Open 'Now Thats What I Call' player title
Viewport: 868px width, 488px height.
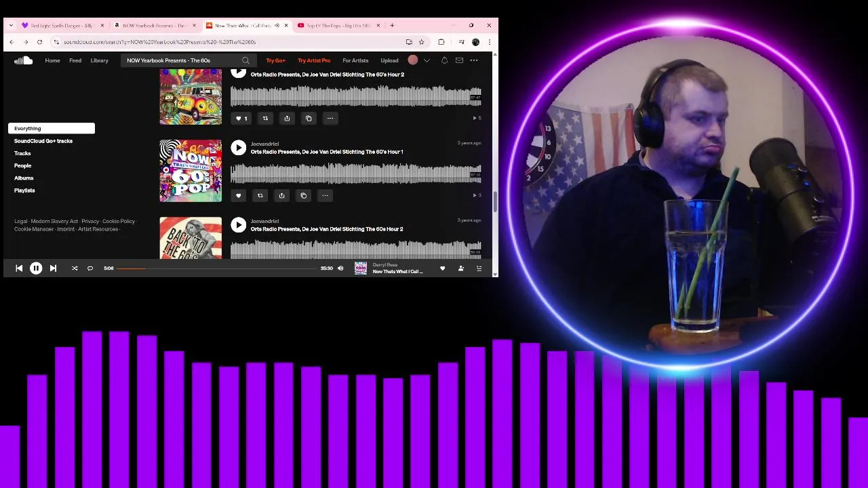pyautogui.click(x=397, y=272)
